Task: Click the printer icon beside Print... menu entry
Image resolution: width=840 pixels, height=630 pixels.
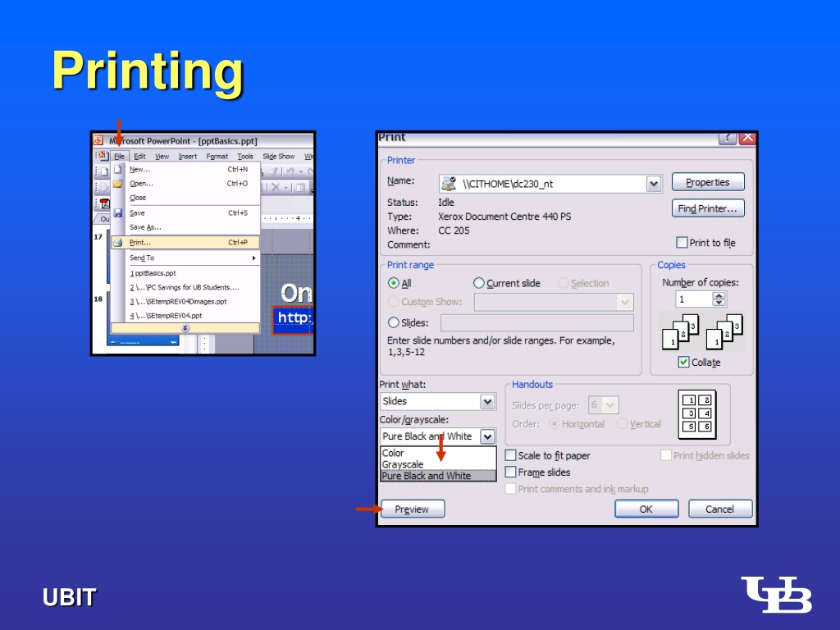Action: [x=118, y=243]
